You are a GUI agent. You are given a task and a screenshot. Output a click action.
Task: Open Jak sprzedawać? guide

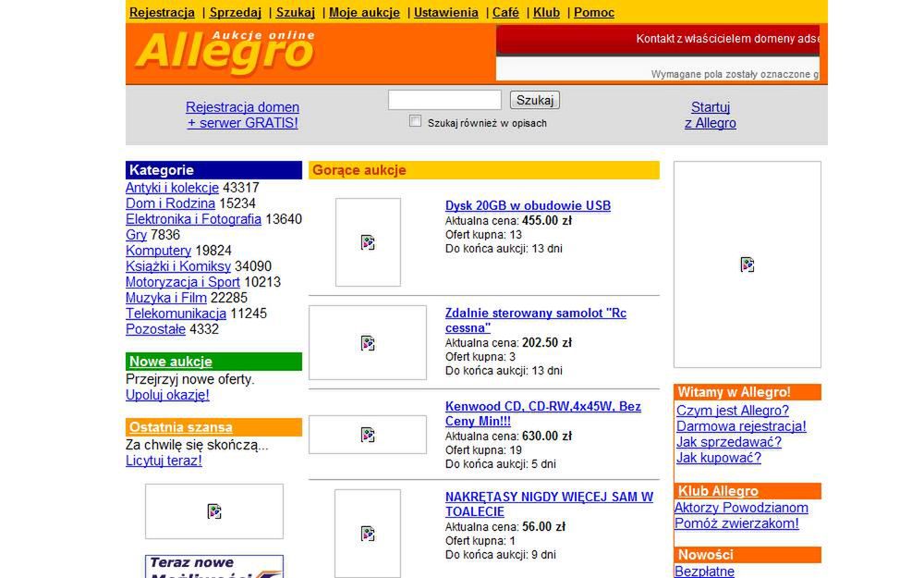click(x=729, y=442)
